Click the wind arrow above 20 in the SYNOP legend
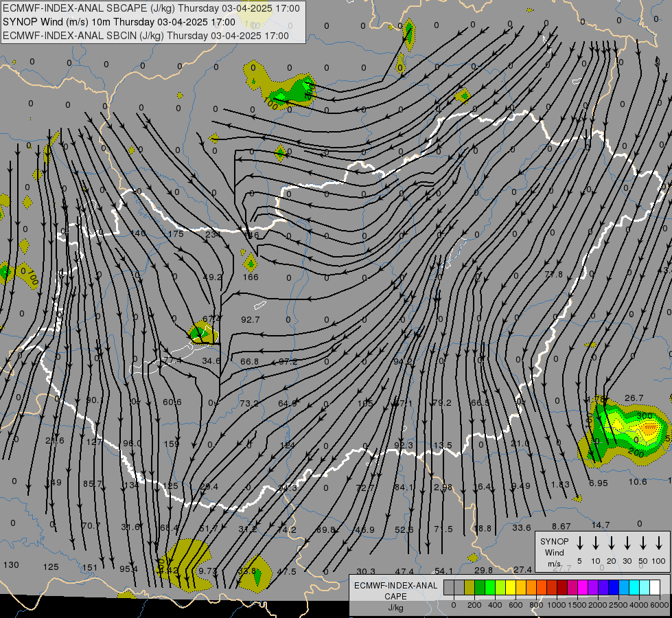The height and width of the screenshot is (618, 672). click(611, 543)
